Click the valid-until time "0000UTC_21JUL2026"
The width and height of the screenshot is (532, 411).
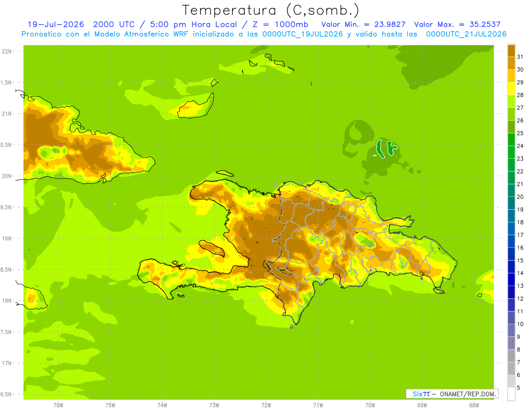[x=466, y=34]
